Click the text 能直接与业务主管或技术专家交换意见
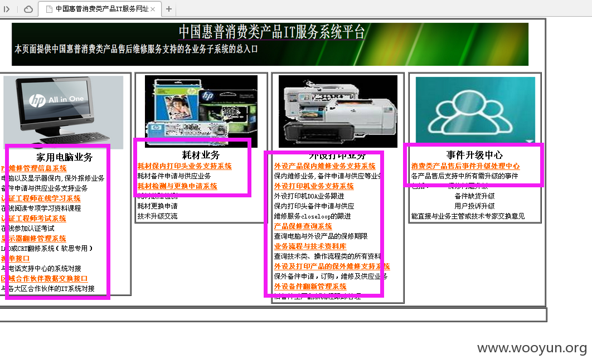The width and height of the screenshot is (592, 364). coord(468,216)
